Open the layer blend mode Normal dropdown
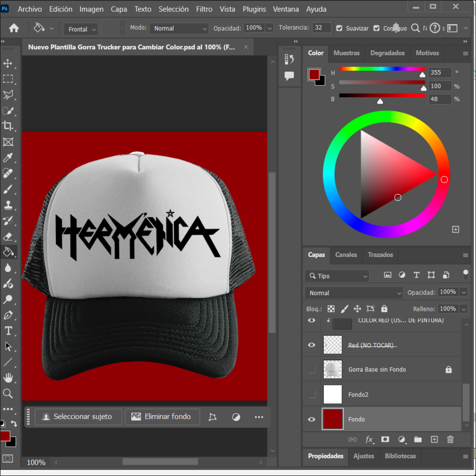This screenshot has width=476, height=476. pyautogui.click(x=354, y=293)
